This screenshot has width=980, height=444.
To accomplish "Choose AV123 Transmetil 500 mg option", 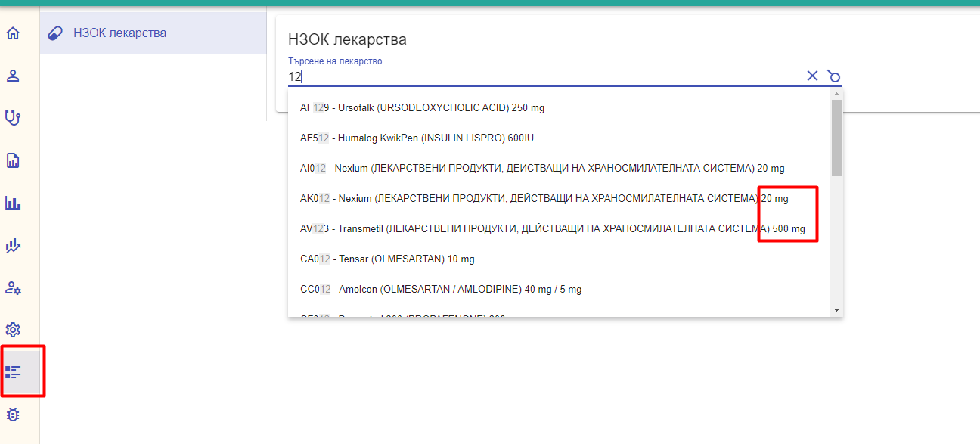I will coord(559,228).
